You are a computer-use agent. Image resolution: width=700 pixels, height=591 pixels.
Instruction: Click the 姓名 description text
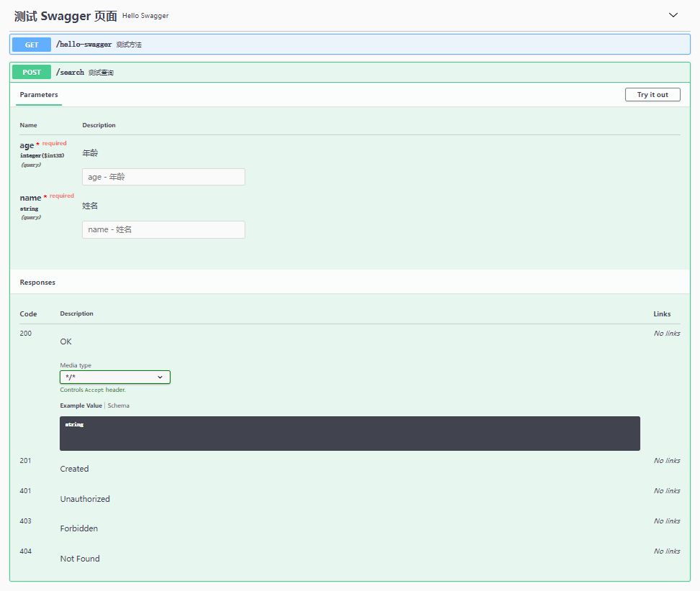[x=90, y=206]
